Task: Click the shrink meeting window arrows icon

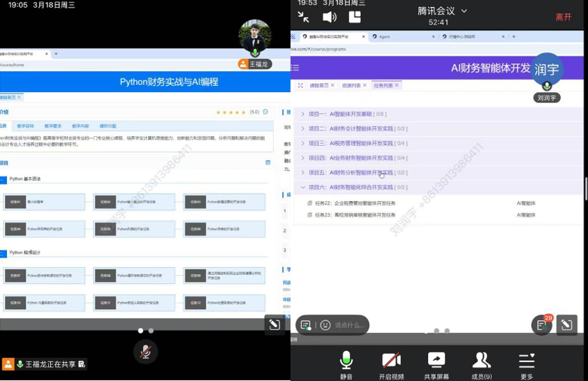Action: click(x=304, y=17)
